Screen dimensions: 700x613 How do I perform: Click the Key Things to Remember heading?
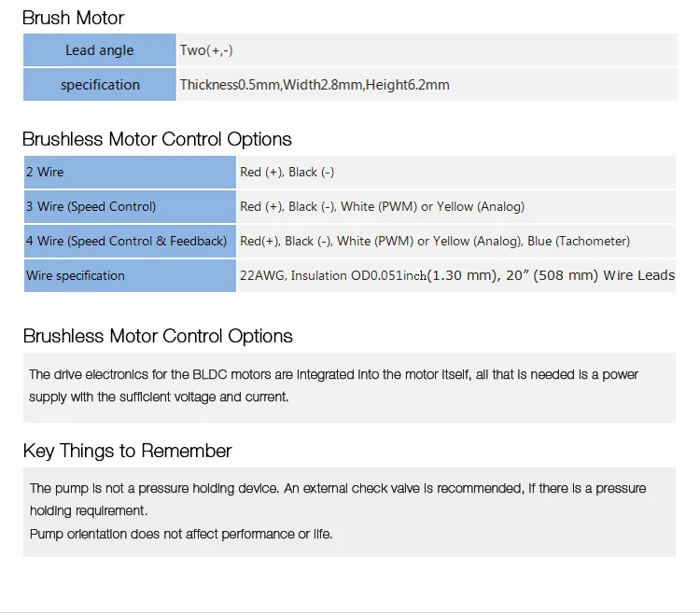point(127,451)
